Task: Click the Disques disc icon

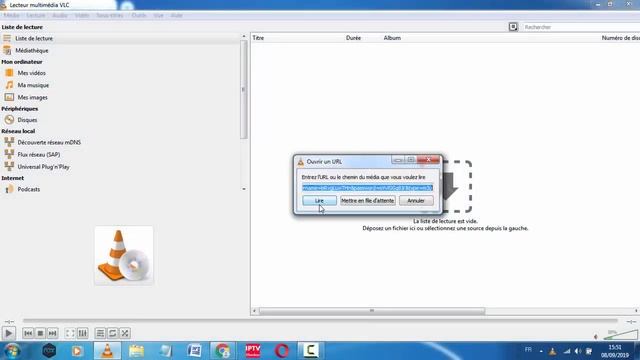Action: pyautogui.click(x=9, y=120)
